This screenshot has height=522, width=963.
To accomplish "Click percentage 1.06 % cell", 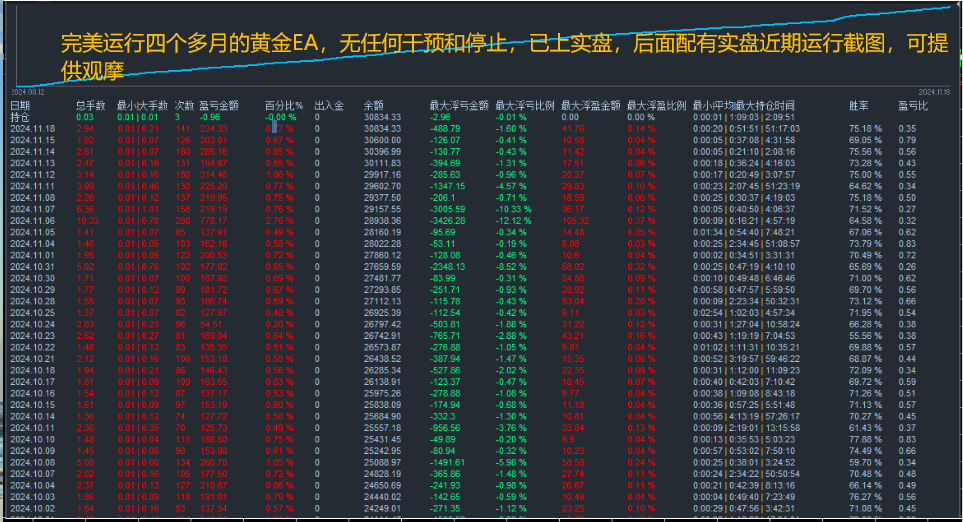I will (279, 175).
